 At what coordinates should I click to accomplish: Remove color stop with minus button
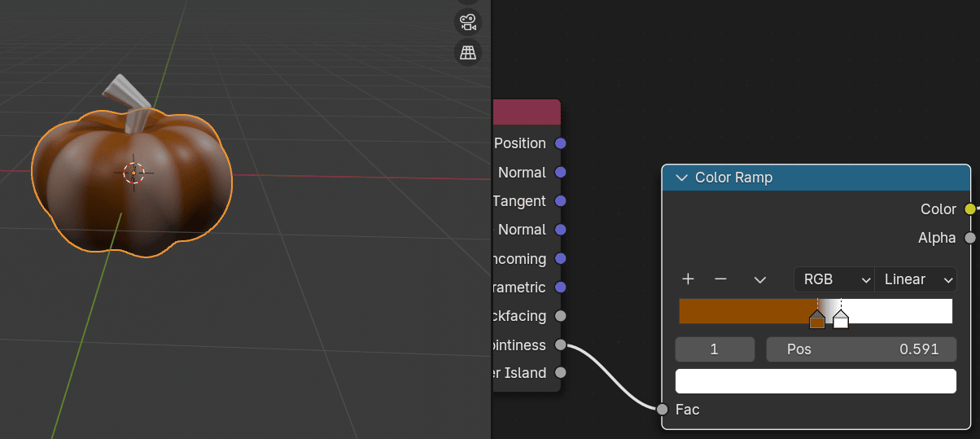click(720, 279)
